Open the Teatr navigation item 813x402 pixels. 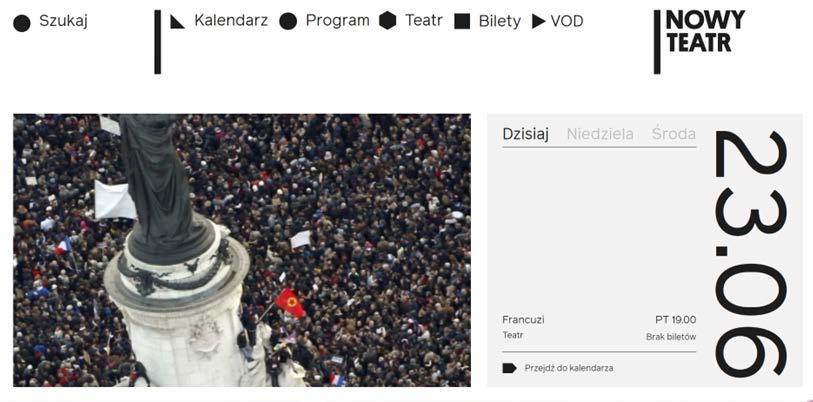(424, 21)
